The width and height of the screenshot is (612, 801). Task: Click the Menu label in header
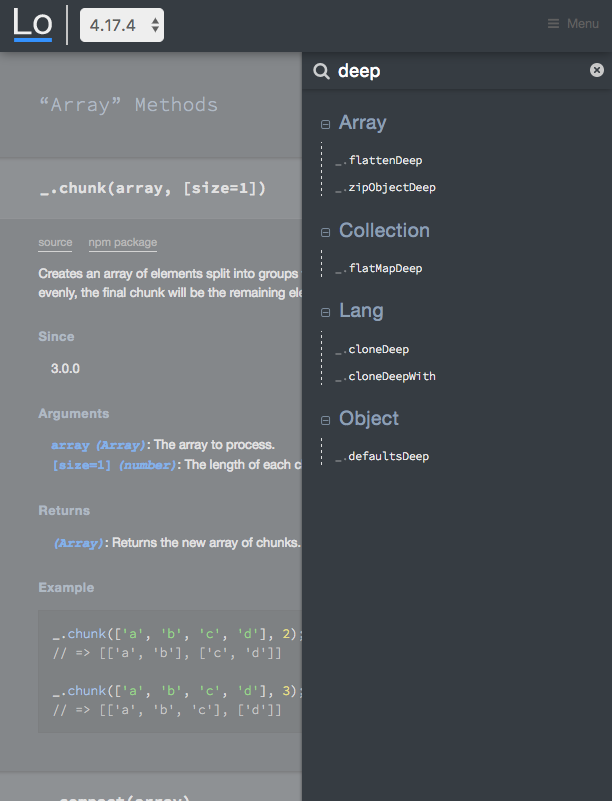point(582,24)
